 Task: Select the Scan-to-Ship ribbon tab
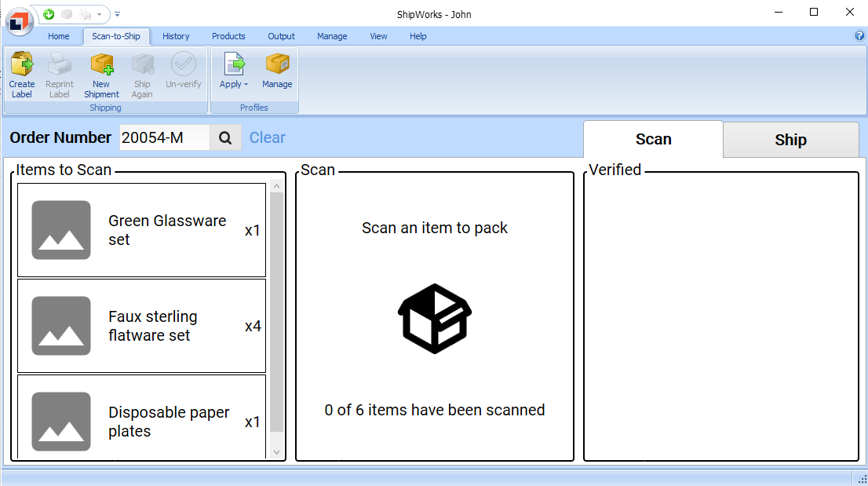(x=116, y=37)
